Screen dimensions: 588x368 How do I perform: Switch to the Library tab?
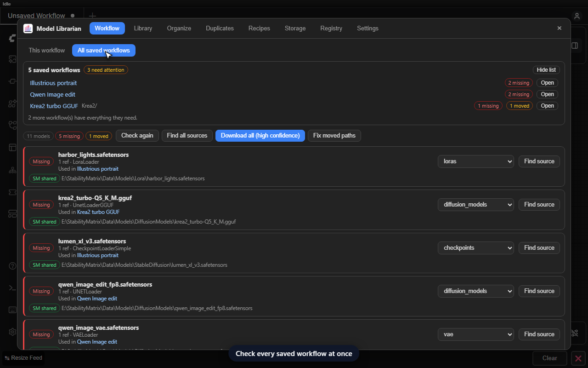[x=143, y=29]
